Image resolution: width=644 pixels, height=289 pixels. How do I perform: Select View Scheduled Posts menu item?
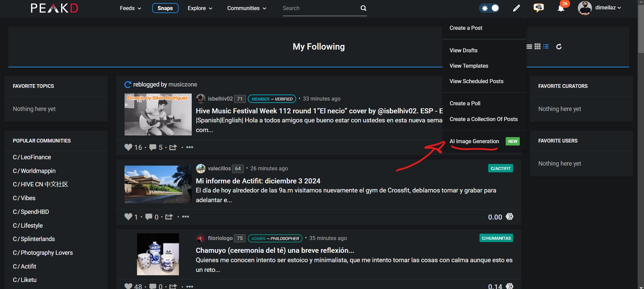tap(476, 81)
